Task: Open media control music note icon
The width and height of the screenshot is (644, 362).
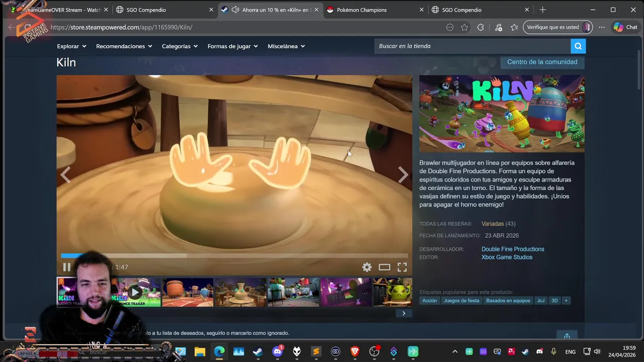Action: [x=498, y=27]
